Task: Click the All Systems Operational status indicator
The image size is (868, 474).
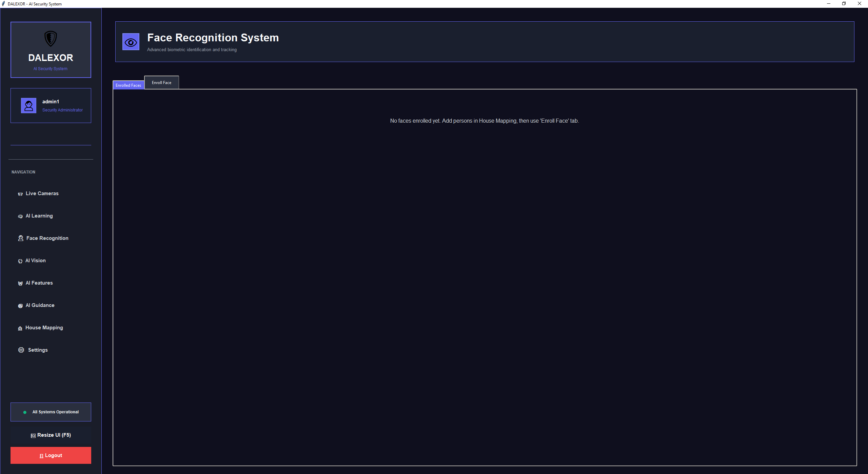Action: [51, 412]
